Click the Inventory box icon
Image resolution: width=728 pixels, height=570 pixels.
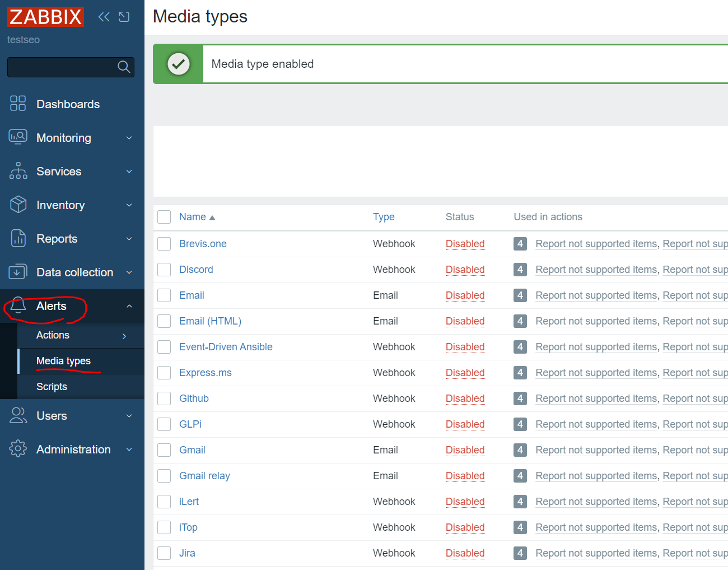[18, 205]
